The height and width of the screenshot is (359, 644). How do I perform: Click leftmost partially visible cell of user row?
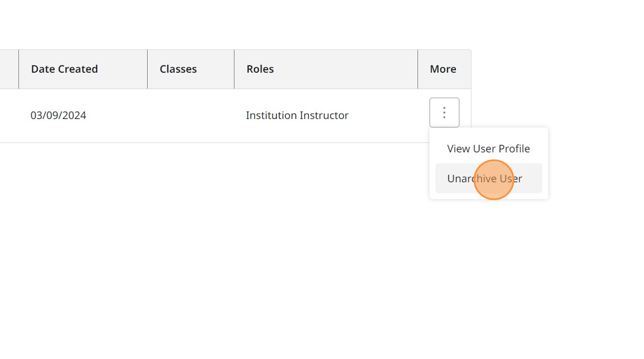(x=9, y=115)
